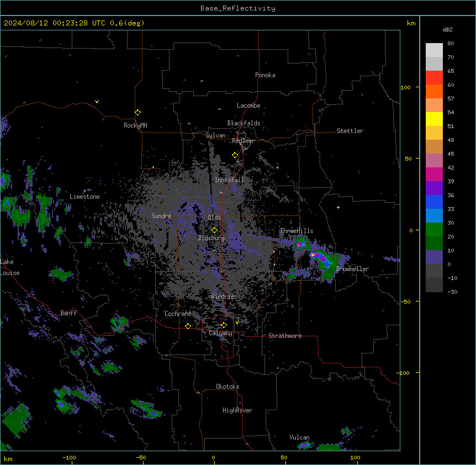The image size is (476, 465).
Task: Click the RedDeer city label
Action: (243, 141)
